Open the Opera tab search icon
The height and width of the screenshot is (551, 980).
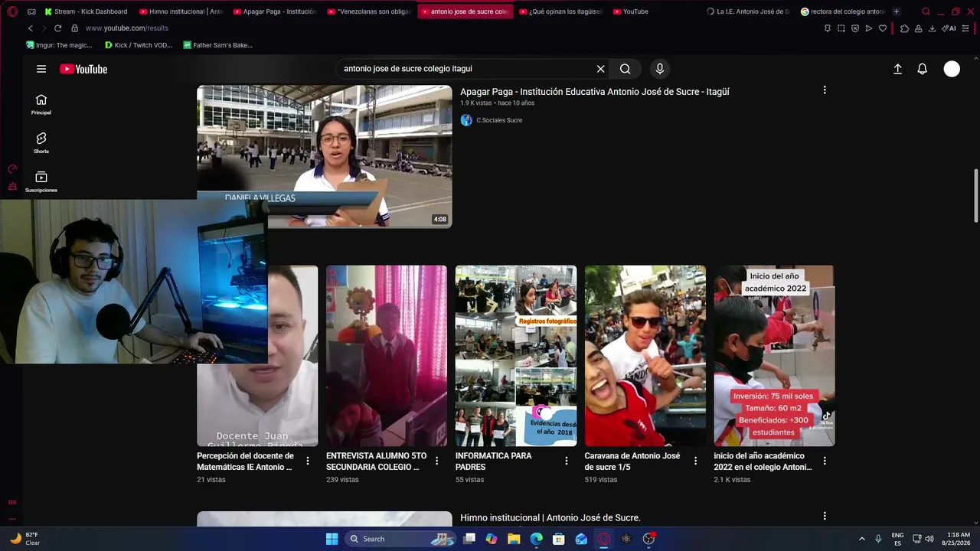926,11
